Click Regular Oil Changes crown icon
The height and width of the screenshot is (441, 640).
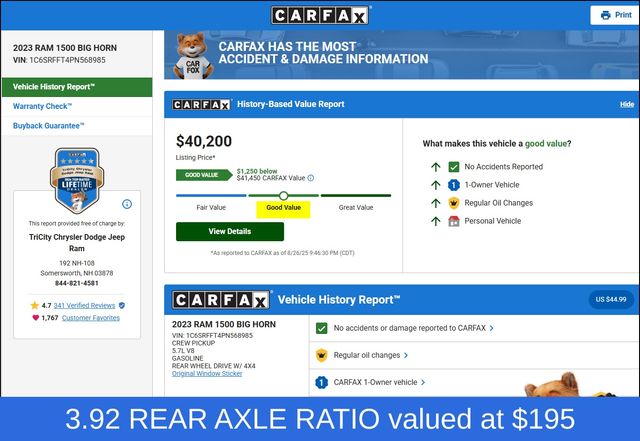[x=453, y=203]
